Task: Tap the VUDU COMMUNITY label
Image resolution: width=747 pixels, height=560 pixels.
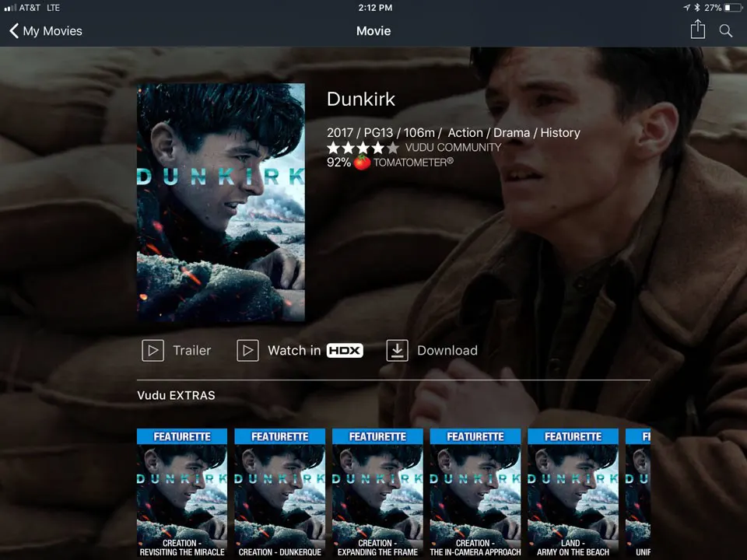Action: click(x=453, y=148)
